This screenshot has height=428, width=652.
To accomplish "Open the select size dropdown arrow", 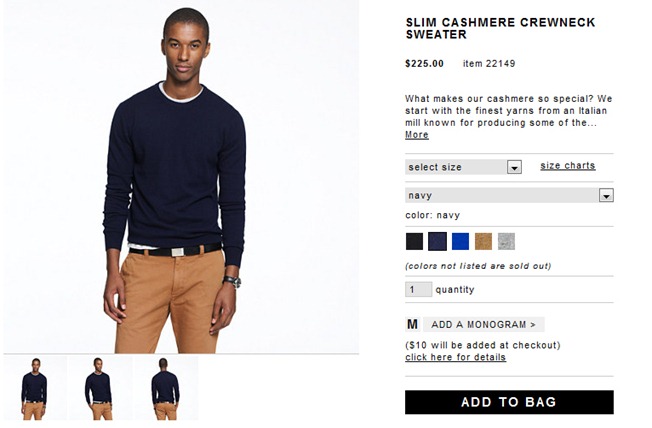I will coord(514,167).
